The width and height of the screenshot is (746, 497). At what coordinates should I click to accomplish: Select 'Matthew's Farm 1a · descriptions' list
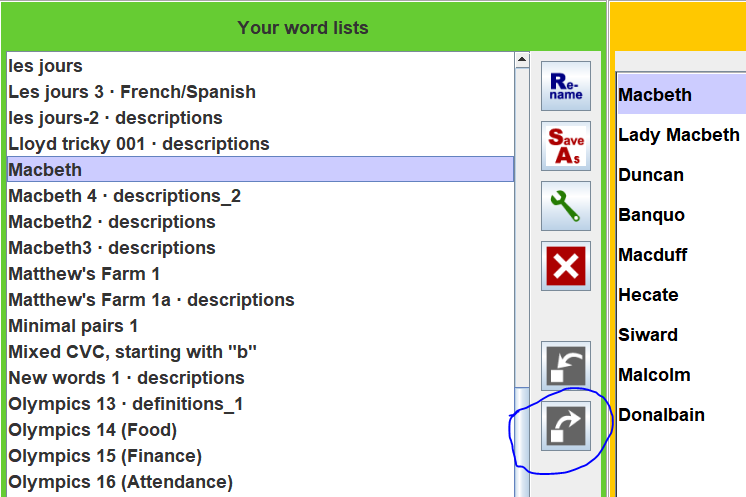coord(261,300)
